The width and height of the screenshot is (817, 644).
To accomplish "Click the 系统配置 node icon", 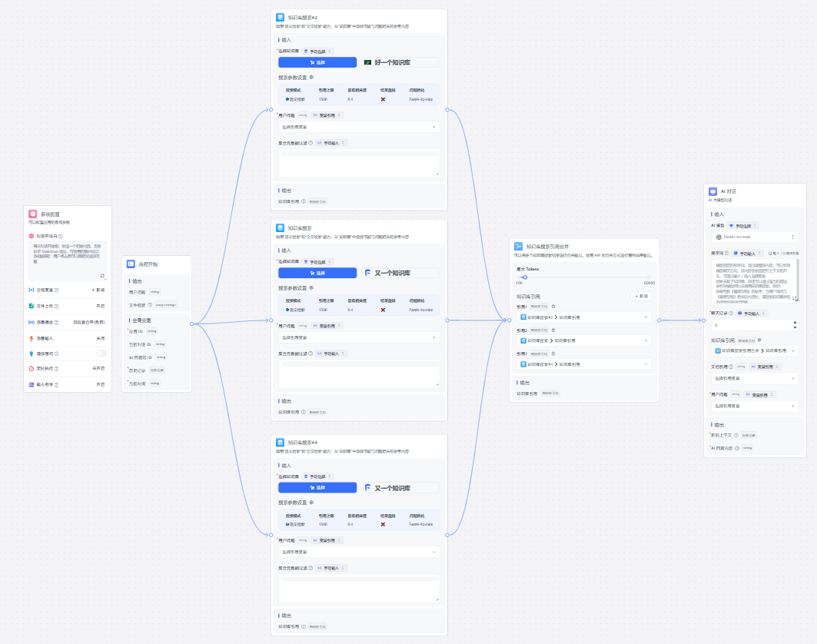I will [x=33, y=214].
